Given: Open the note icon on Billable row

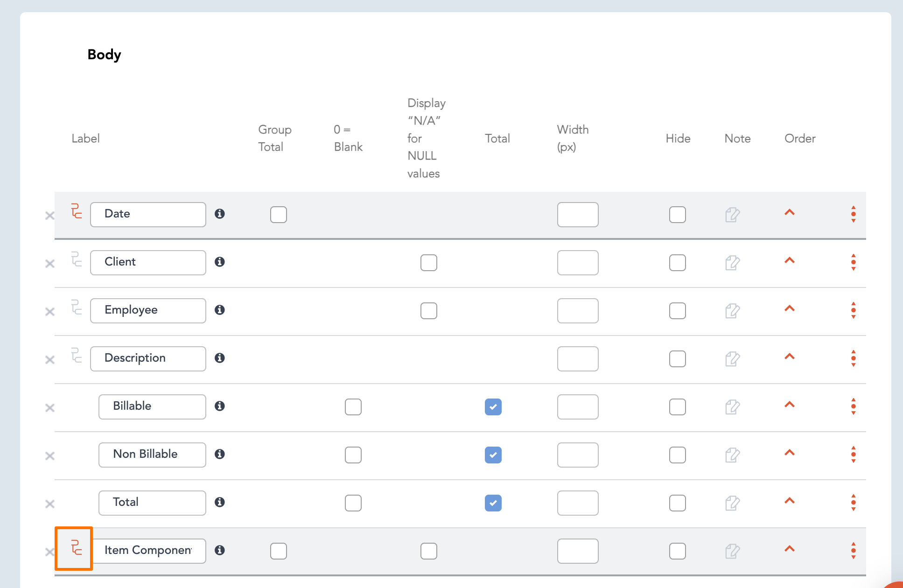Looking at the screenshot, I should pyautogui.click(x=733, y=407).
